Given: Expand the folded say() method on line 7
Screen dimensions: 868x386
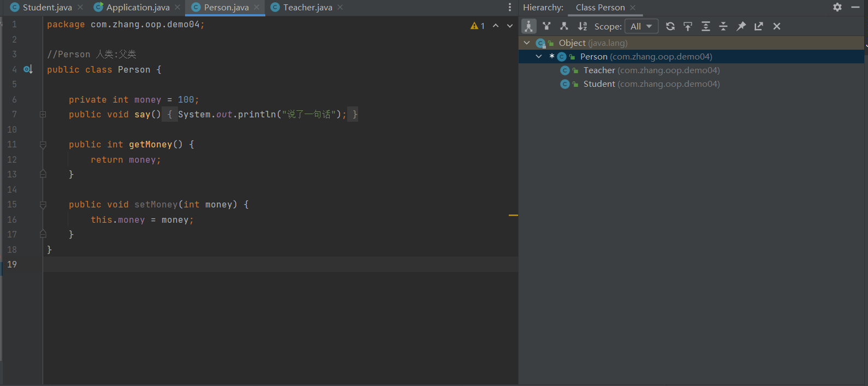Looking at the screenshot, I should [x=43, y=115].
